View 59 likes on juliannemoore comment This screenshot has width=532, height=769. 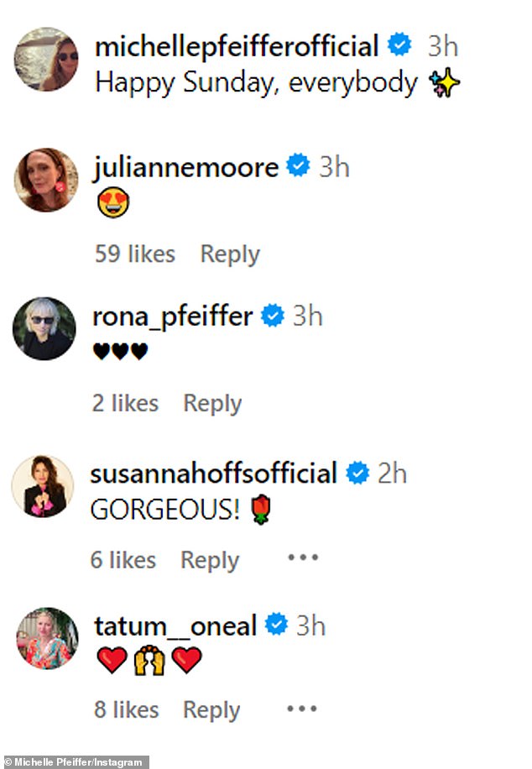coord(135,254)
